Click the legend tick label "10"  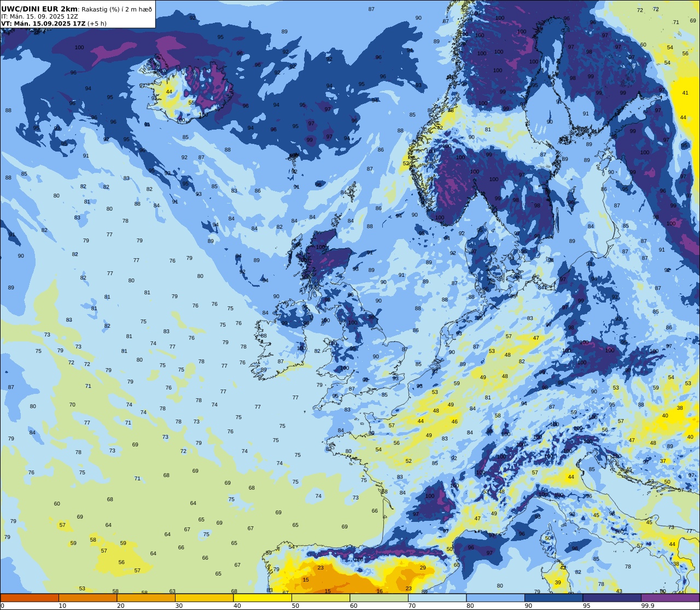(62, 606)
